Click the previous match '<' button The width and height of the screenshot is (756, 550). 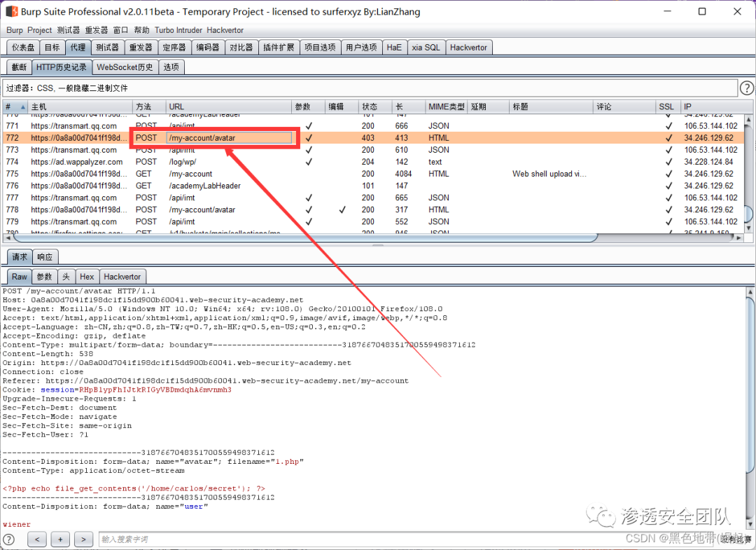point(37,539)
